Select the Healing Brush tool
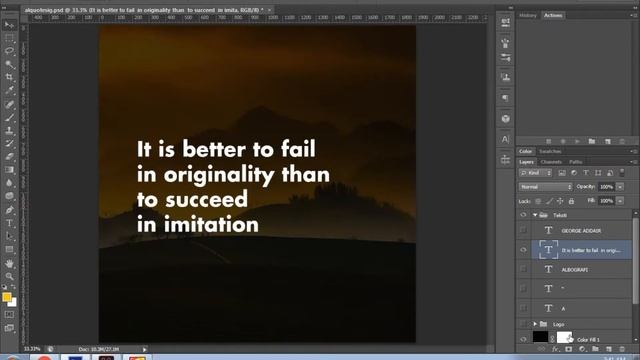This screenshot has width=640, height=360. pos(9,104)
